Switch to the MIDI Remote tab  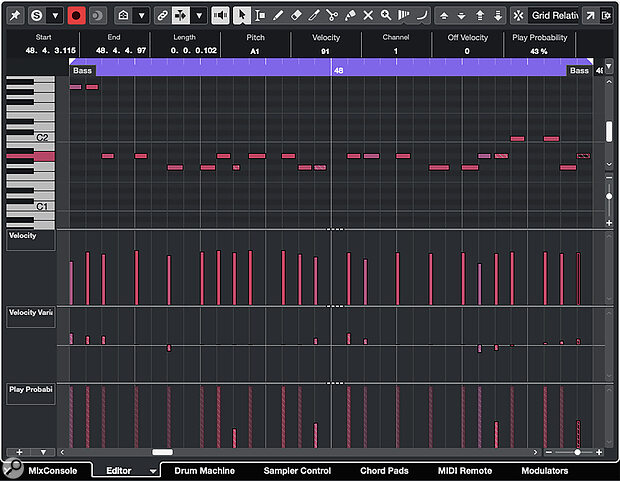(465, 471)
